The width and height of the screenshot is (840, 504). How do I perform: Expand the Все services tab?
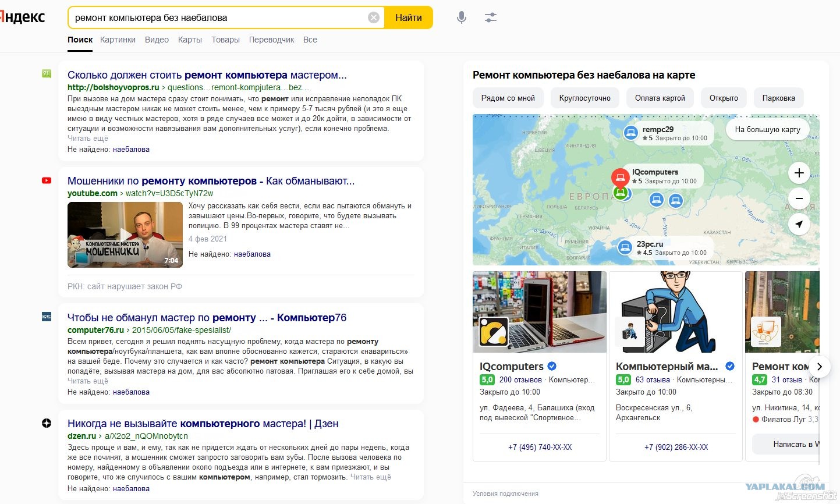[310, 40]
